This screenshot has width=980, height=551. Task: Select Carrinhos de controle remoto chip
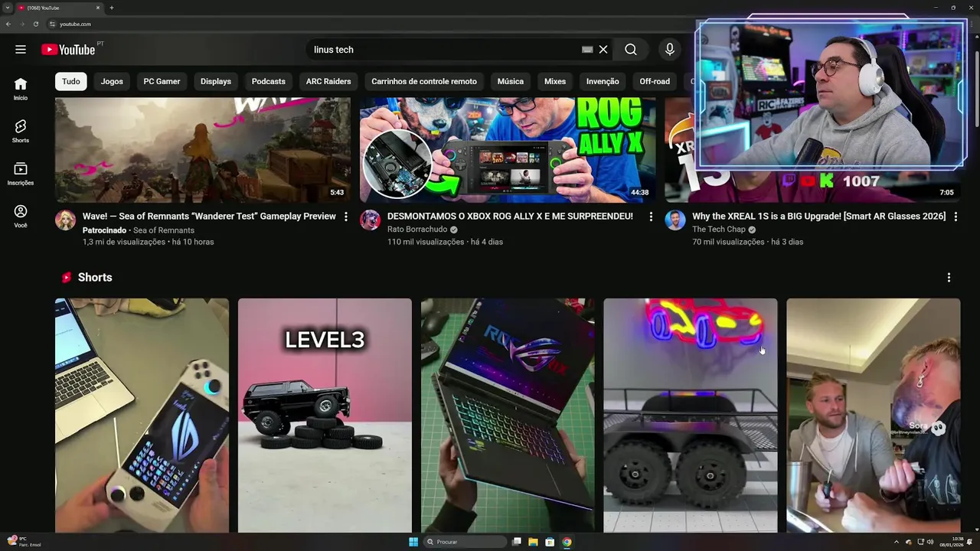click(x=424, y=81)
